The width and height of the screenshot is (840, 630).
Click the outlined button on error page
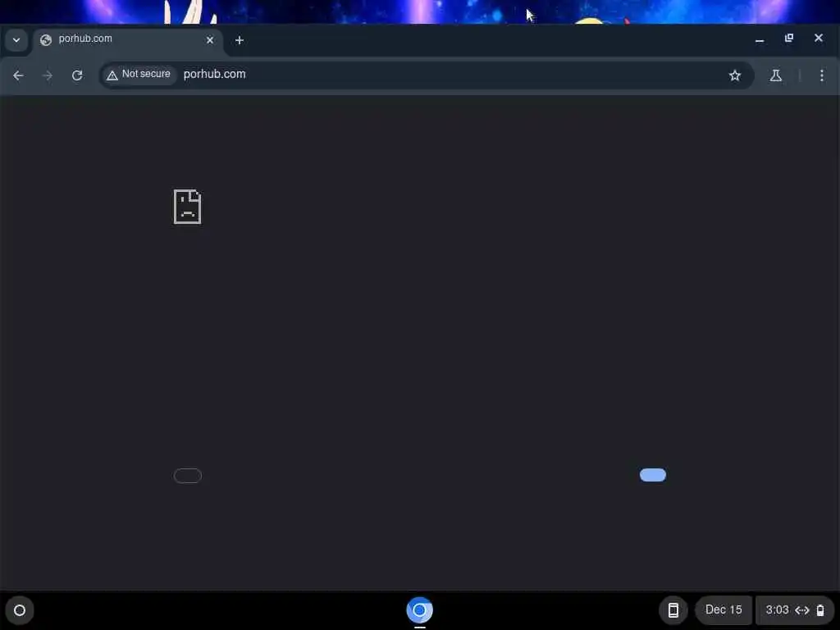(188, 476)
